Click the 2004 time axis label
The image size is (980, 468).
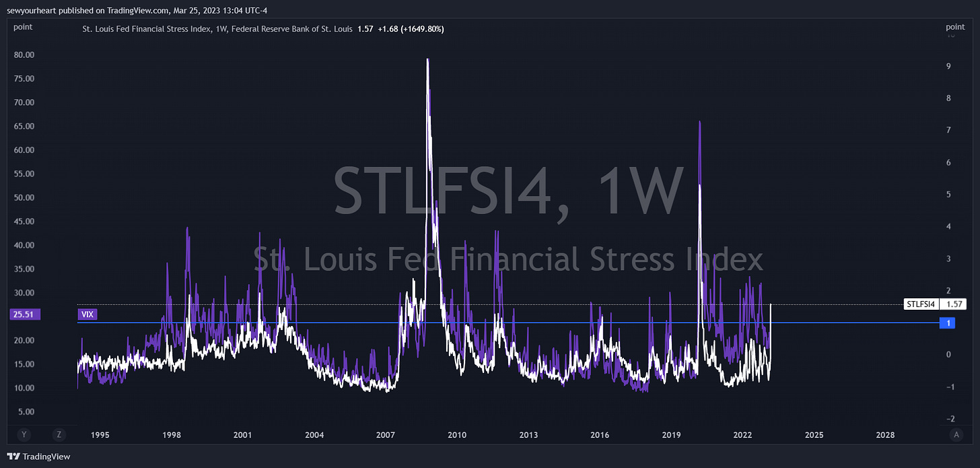[314, 435]
